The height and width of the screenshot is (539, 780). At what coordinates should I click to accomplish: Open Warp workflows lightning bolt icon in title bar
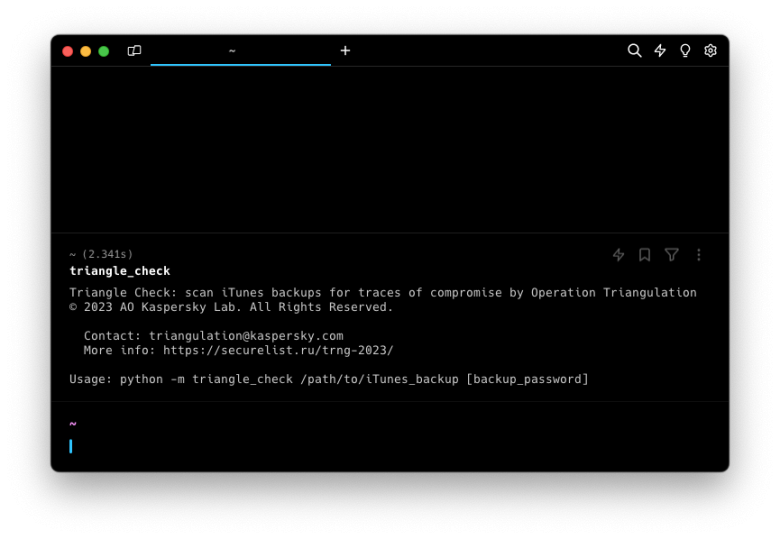click(660, 51)
